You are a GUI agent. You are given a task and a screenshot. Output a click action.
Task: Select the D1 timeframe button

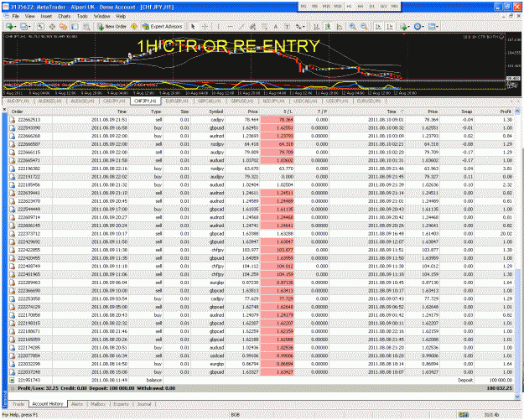(371, 7)
